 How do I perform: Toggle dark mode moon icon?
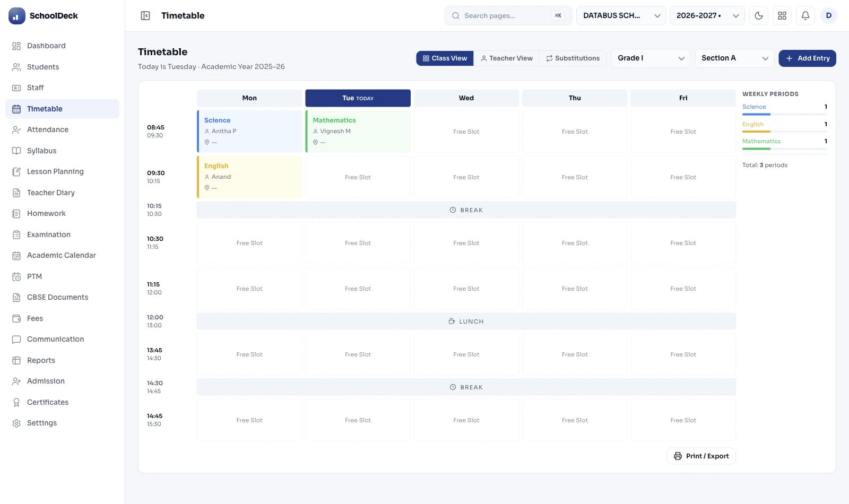[759, 16]
